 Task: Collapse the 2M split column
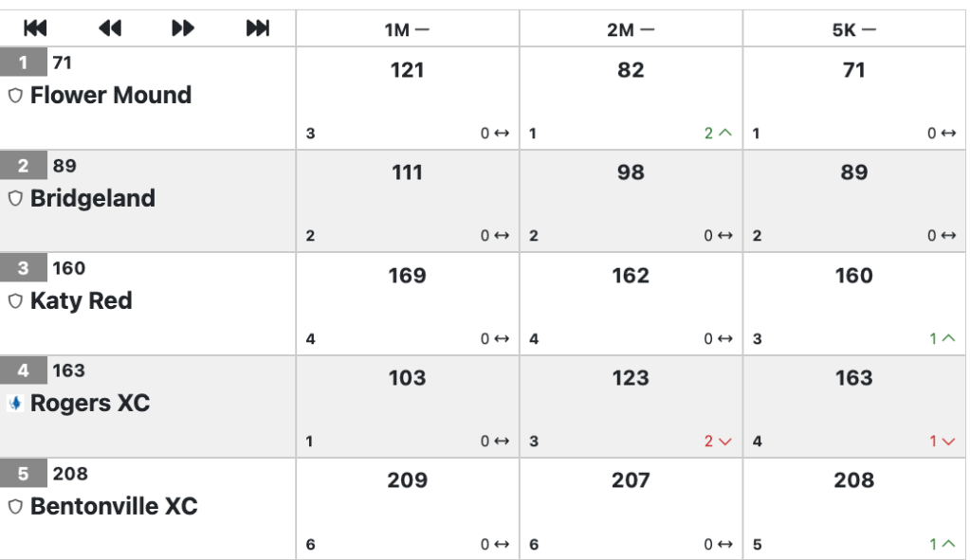pyautogui.click(x=646, y=29)
